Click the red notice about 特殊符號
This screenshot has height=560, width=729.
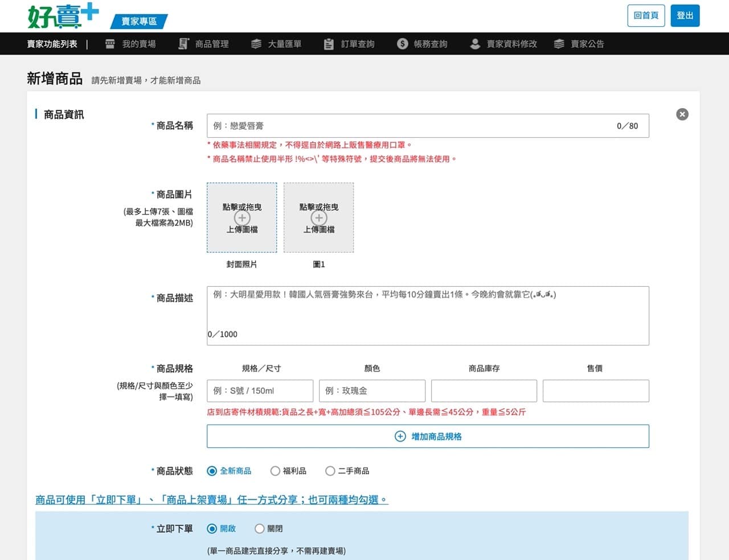(332, 159)
